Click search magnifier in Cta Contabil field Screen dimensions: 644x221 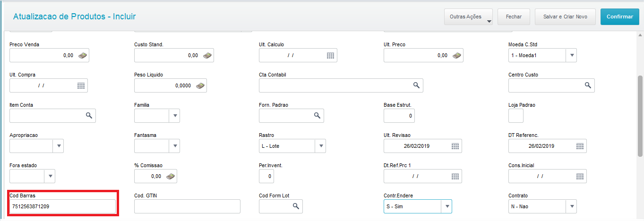click(x=416, y=85)
